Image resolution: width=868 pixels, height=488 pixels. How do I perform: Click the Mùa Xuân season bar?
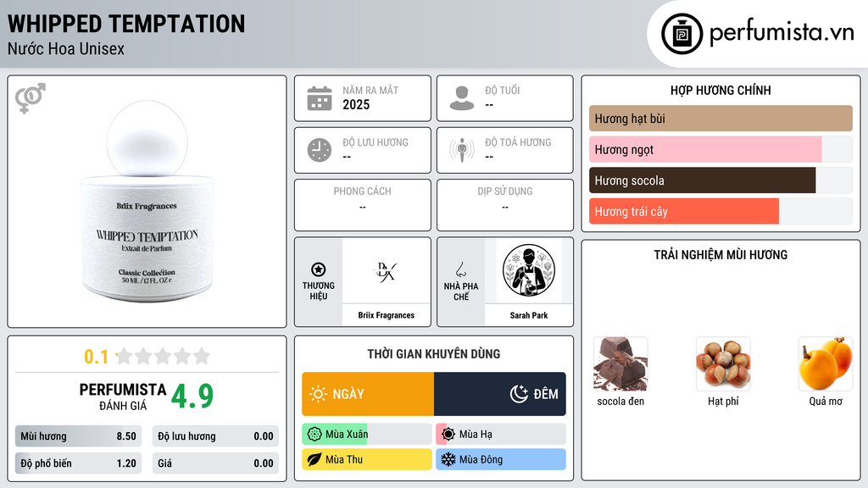[x=367, y=435]
